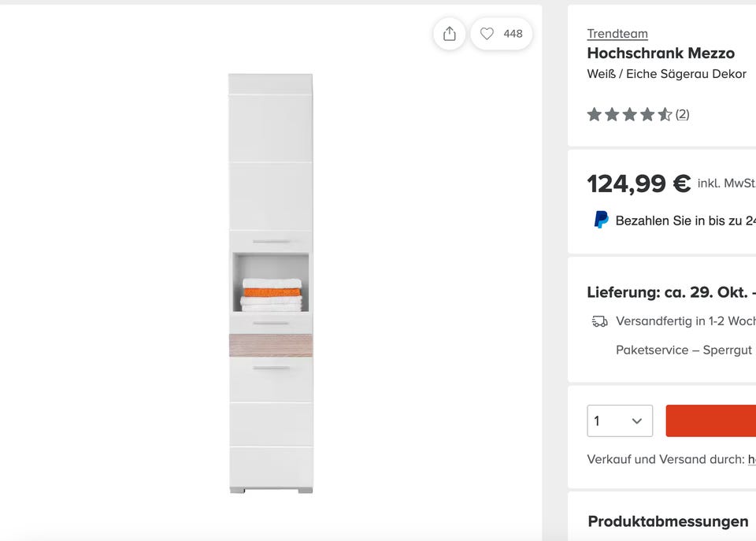Click the 124,99 € price

point(639,183)
